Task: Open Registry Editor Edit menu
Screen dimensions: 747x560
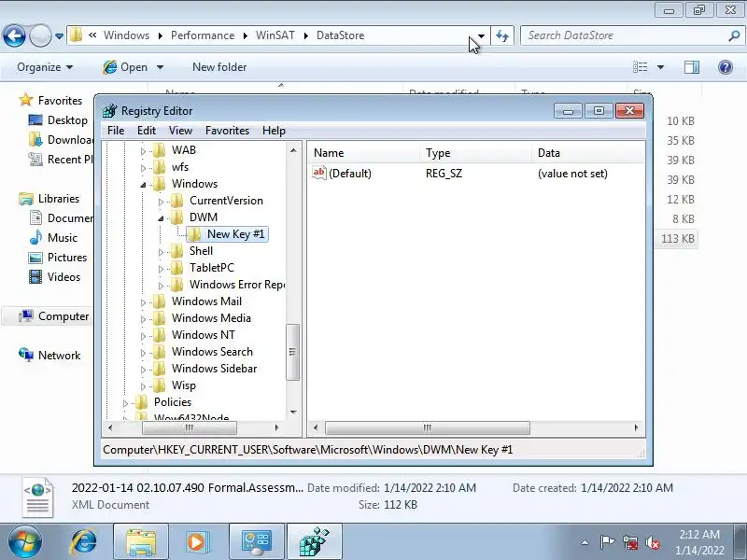Action: click(147, 131)
